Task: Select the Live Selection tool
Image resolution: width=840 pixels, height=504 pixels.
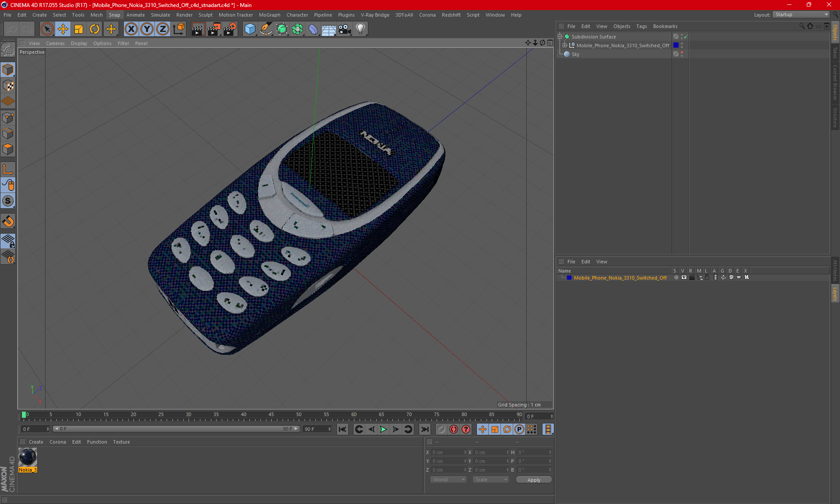Action: pyautogui.click(x=47, y=29)
